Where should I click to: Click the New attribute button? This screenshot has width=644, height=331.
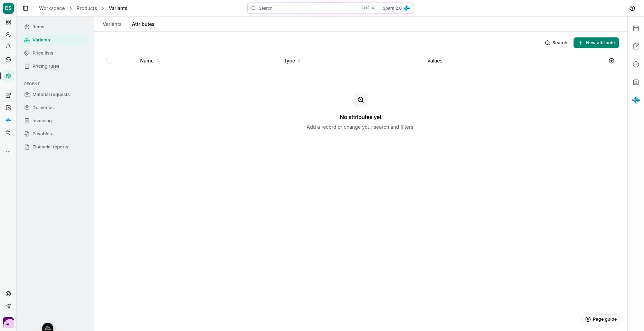(596, 43)
